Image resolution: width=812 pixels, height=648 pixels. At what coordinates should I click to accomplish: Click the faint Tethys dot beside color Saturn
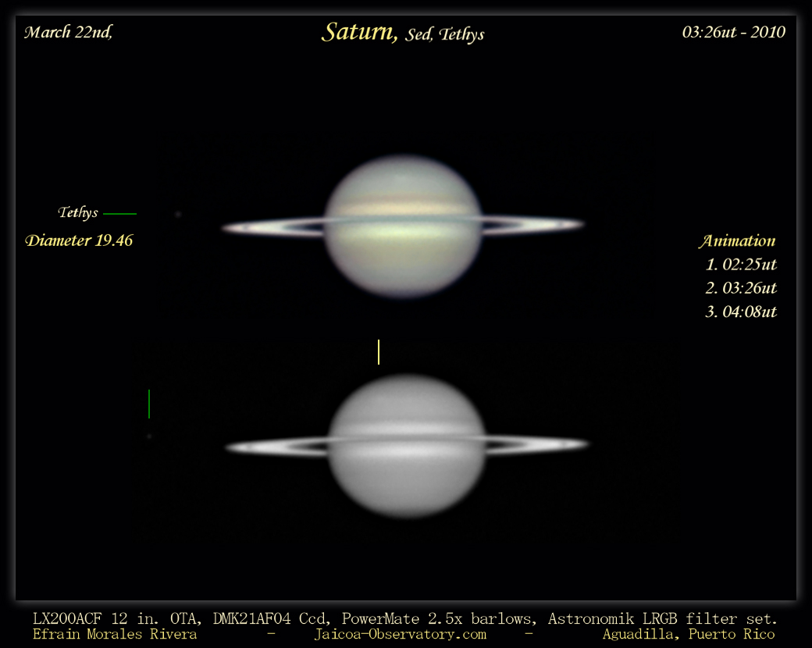click(178, 214)
